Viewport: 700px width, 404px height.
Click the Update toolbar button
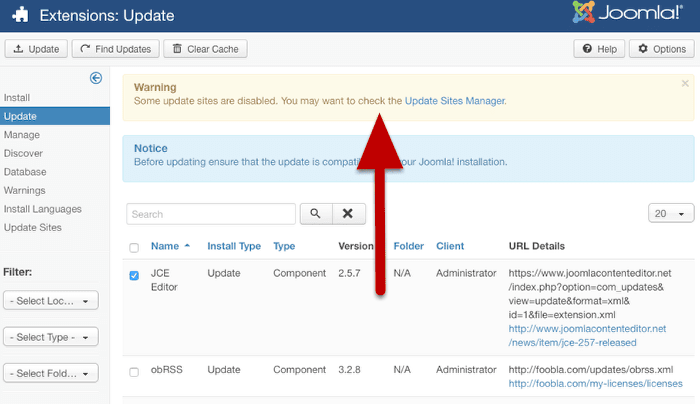pyautogui.click(x=36, y=49)
